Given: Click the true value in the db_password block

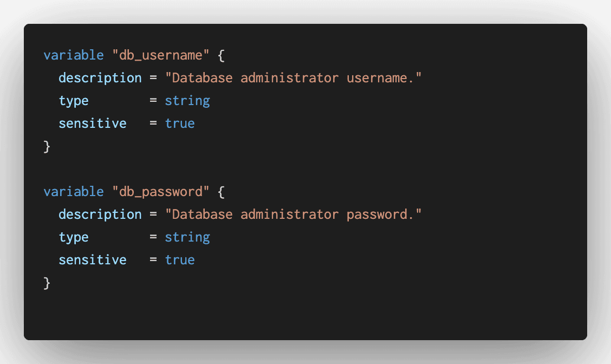Looking at the screenshot, I should tap(180, 260).
